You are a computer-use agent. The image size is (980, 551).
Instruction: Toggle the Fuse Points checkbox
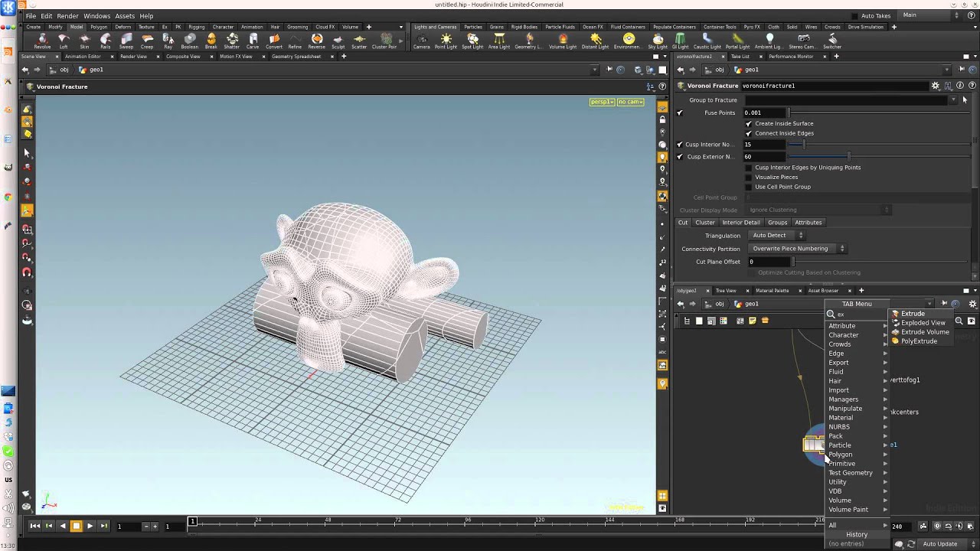coord(679,112)
